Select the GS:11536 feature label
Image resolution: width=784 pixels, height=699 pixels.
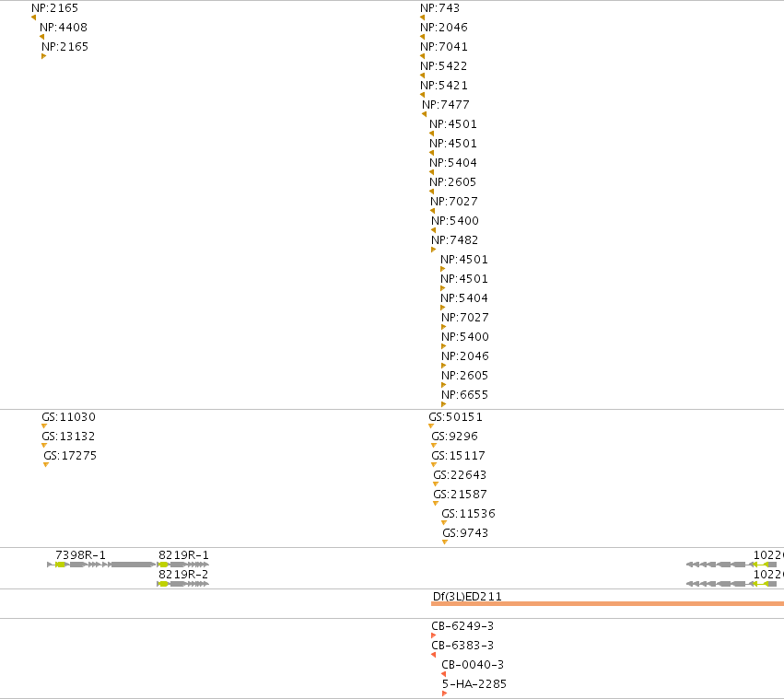(x=469, y=514)
